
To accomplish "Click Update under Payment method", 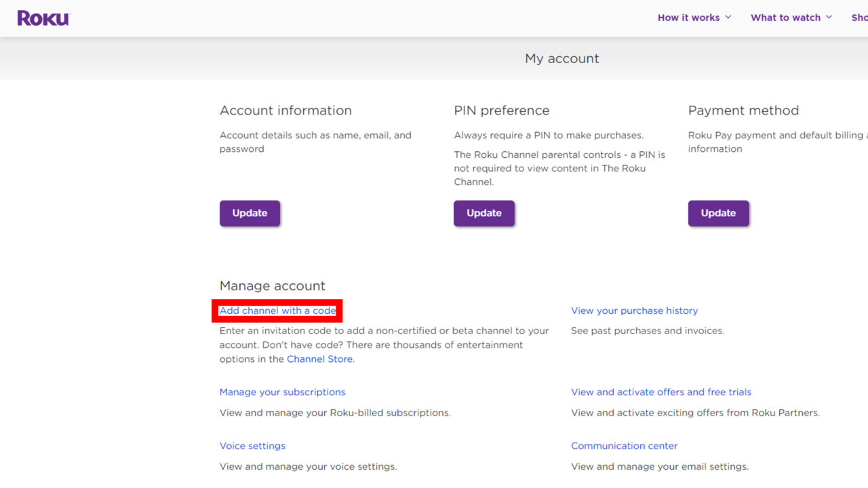I will point(718,212).
